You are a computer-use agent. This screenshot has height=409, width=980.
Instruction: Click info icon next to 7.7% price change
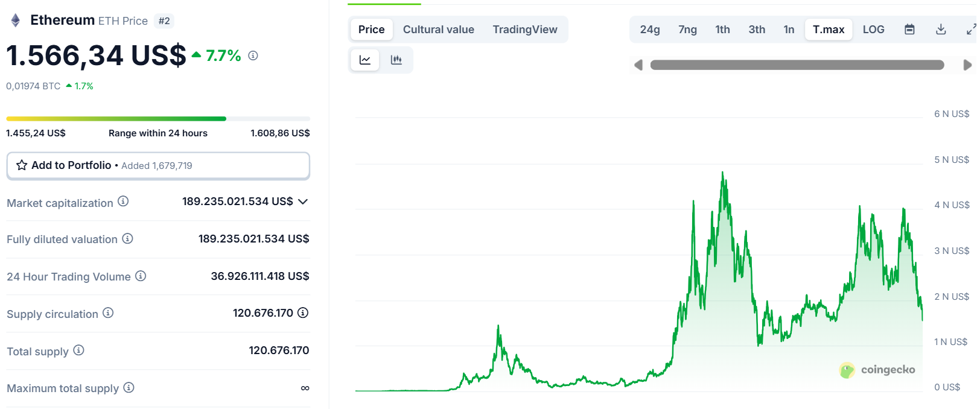click(x=253, y=55)
